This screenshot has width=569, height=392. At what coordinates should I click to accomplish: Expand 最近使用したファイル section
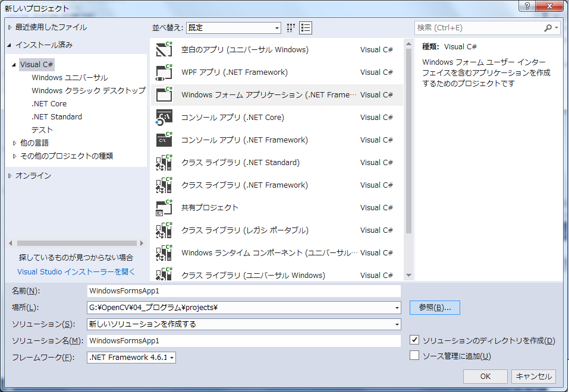tap(10, 27)
